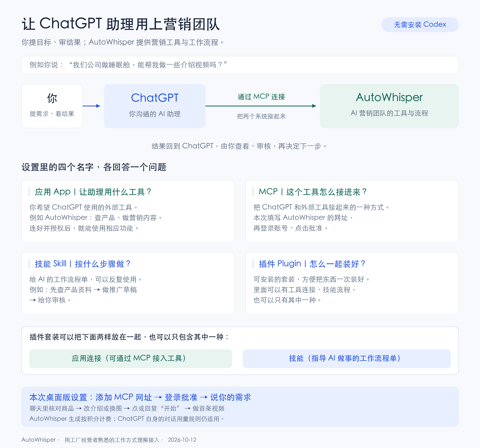Screen dimensions: 480x448
Task: Click the text 里面可以有工具连接、技能流程
Action: (x=305, y=290)
